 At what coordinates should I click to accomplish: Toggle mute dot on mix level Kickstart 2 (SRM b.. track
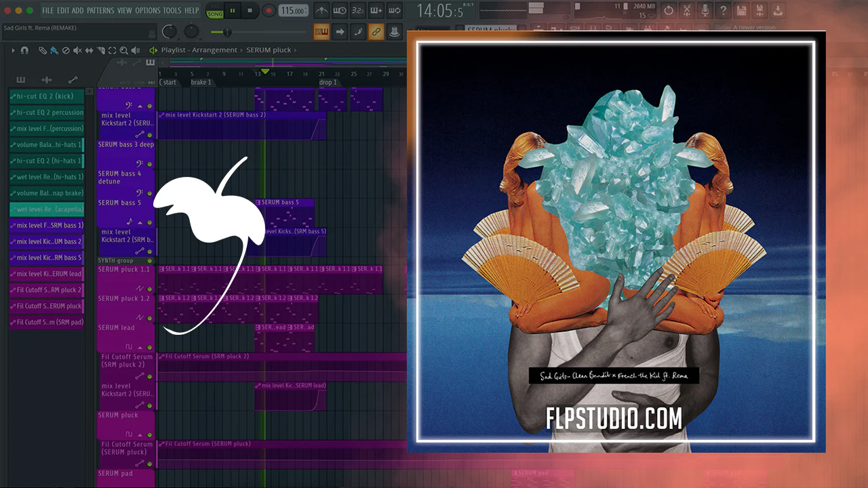(x=149, y=251)
